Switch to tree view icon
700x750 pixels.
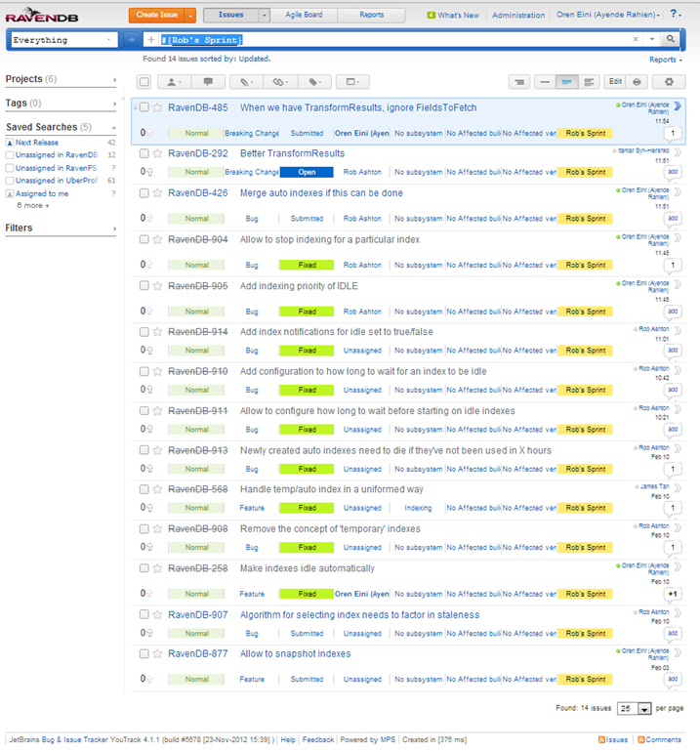519,82
